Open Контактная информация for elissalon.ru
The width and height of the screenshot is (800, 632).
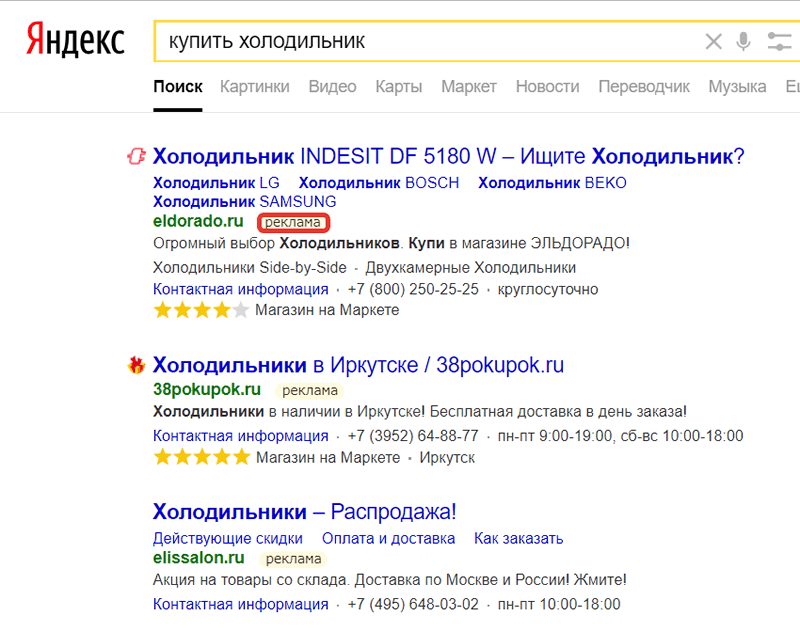(x=241, y=604)
